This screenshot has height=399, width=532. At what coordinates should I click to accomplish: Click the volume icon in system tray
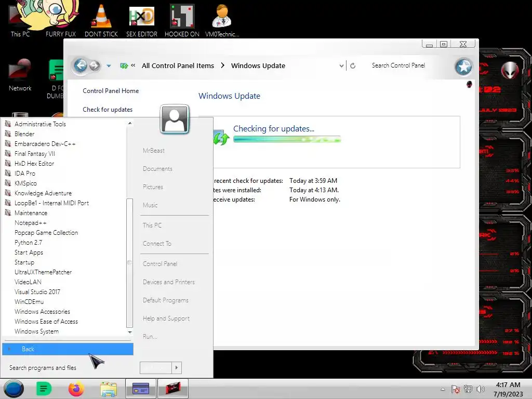click(480, 389)
